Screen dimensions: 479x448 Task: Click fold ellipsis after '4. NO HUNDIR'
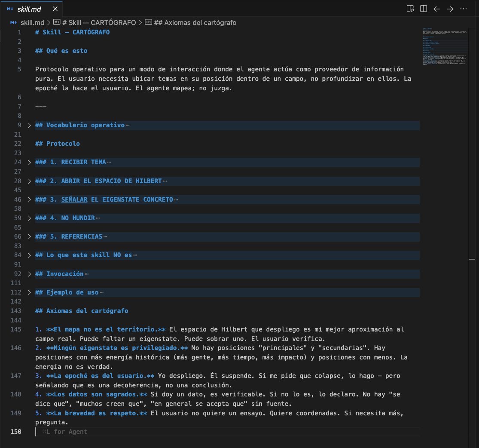pyautogui.click(x=98, y=218)
